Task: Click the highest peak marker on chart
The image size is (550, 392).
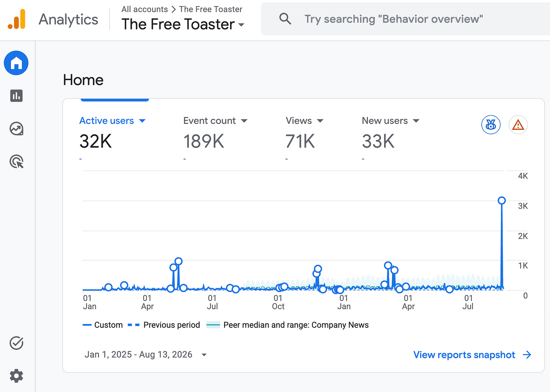Action: 502,201
